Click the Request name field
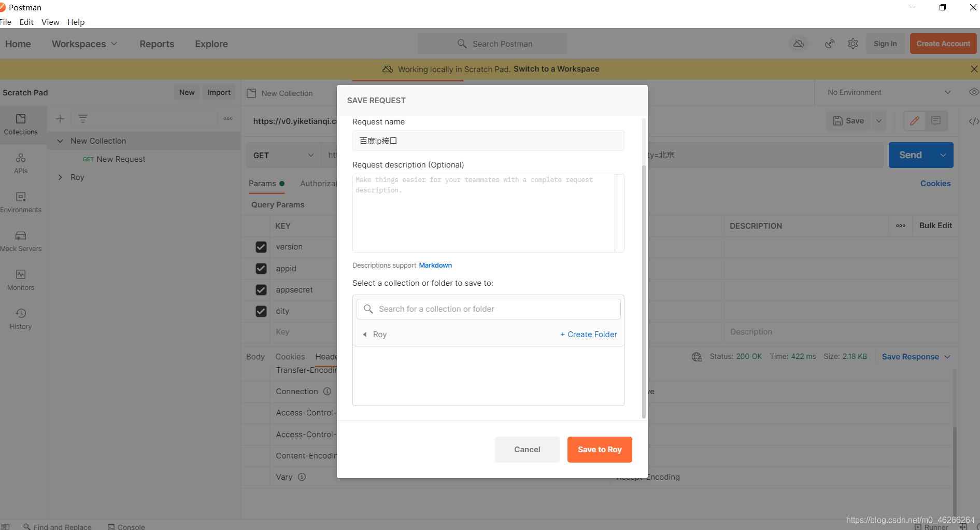Viewport: 980px width, 530px height. 488,141
